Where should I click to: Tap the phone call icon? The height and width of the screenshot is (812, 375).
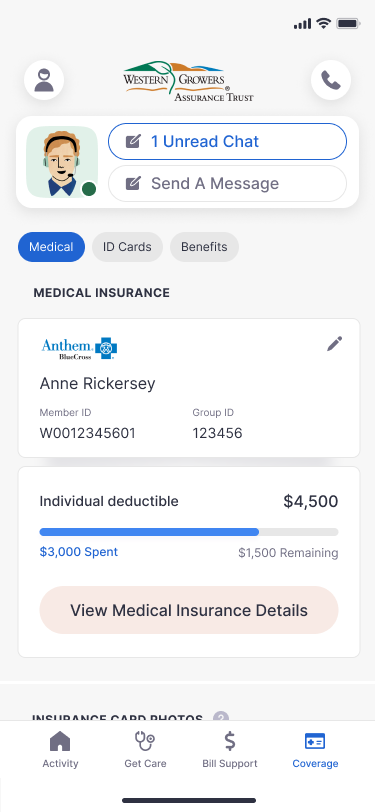point(331,80)
